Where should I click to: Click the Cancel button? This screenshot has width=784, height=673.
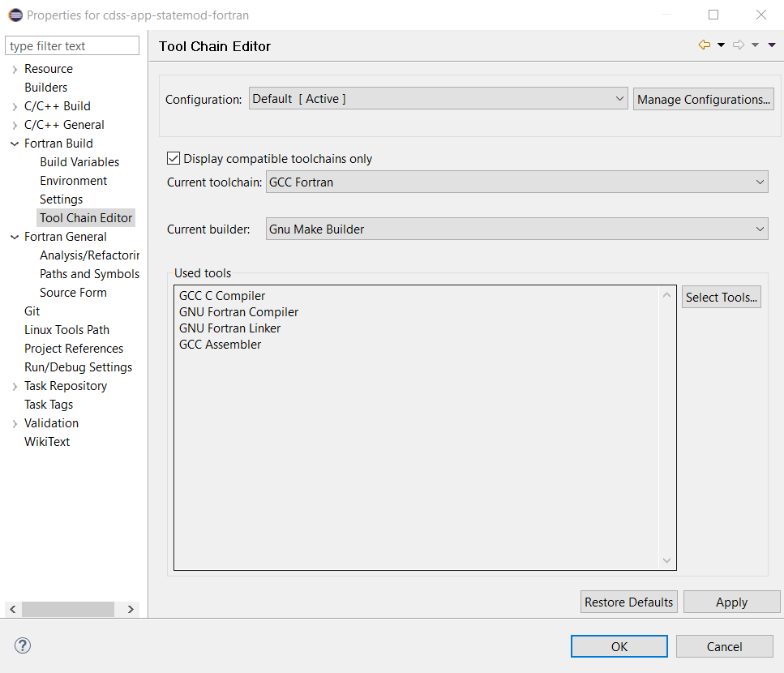pyautogui.click(x=724, y=646)
